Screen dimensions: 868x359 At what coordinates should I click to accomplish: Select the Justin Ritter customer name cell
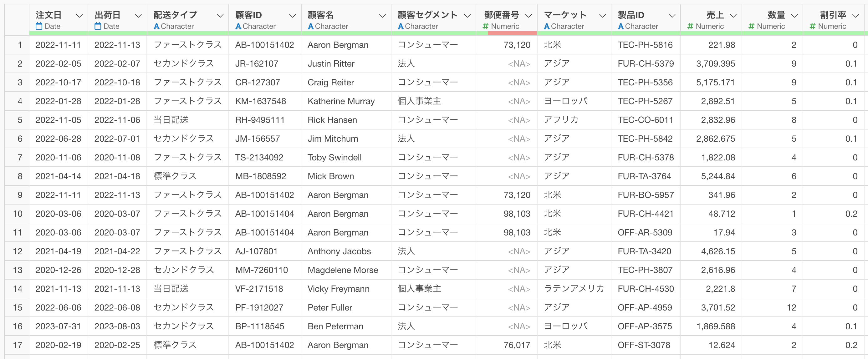(x=331, y=64)
